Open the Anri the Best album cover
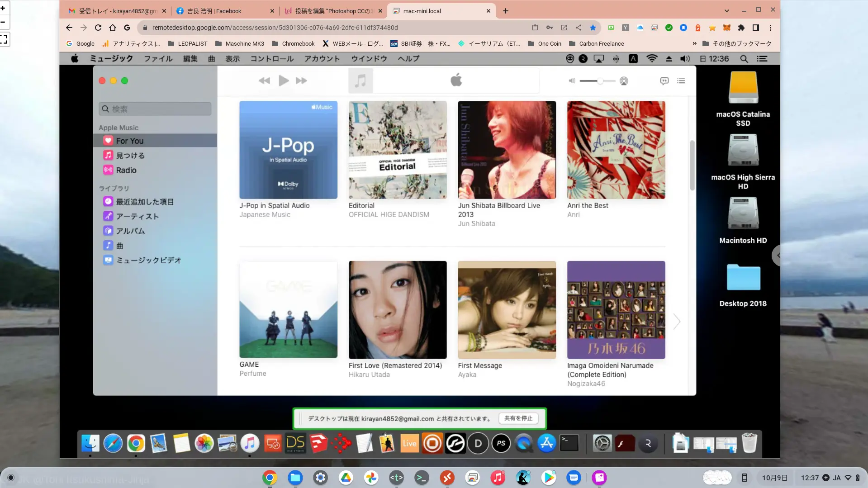Image resolution: width=868 pixels, height=488 pixels. click(x=616, y=150)
